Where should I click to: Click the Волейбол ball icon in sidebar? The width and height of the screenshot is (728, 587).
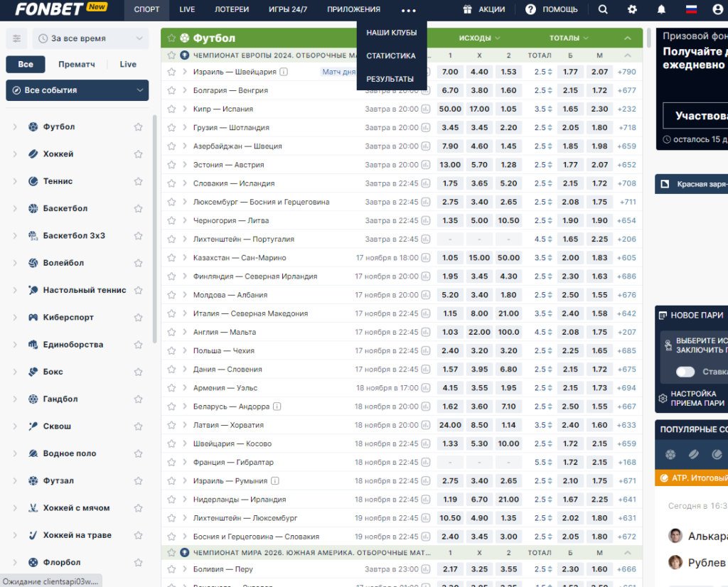pos(33,263)
